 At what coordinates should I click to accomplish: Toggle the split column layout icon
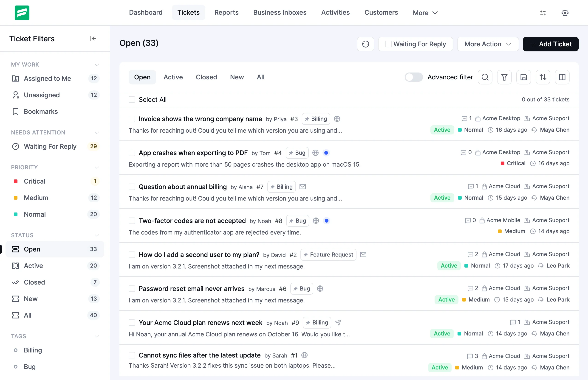click(562, 77)
